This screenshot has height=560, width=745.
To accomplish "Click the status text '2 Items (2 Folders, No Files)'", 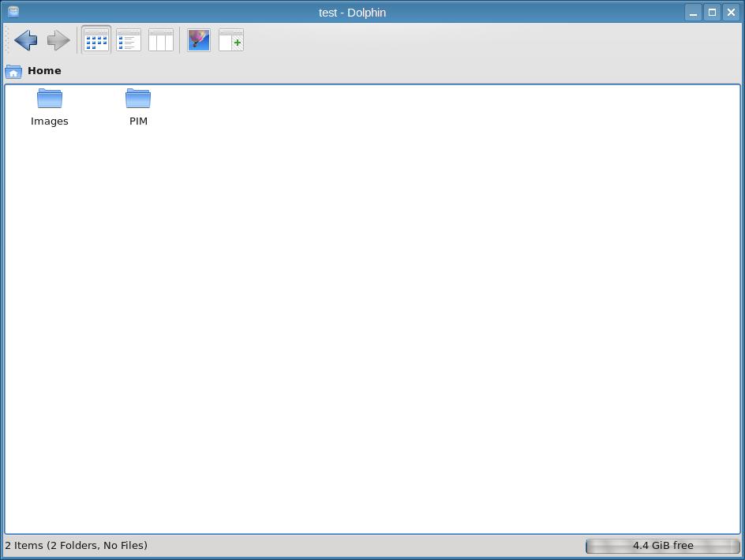I will point(76,545).
